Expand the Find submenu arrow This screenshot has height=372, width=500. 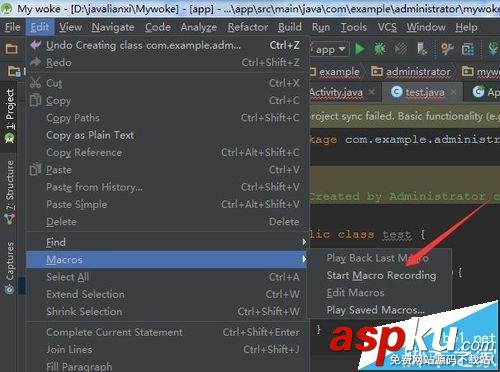[x=304, y=242]
